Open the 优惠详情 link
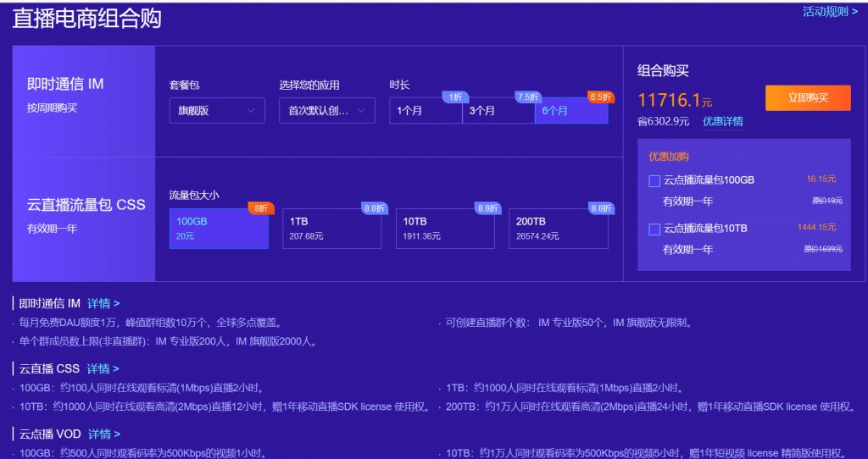868x459 pixels. (722, 122)
